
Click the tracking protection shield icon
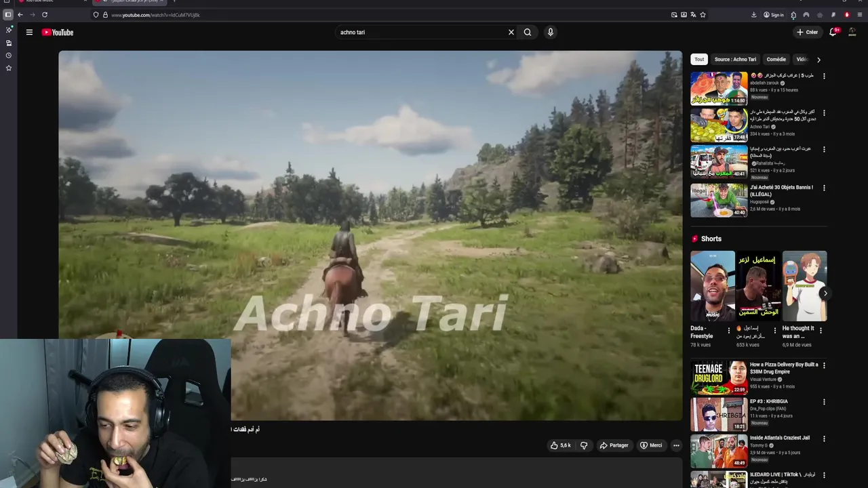tap(96, 15)
